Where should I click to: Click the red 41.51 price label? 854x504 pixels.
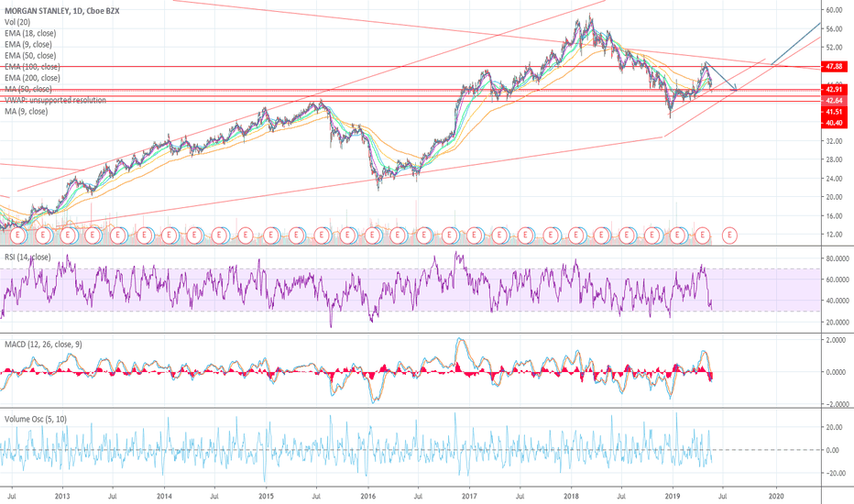point(834,112)
